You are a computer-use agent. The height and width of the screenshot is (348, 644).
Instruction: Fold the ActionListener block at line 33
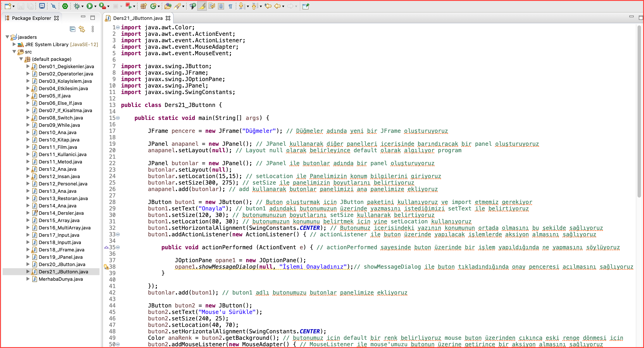[x=118, y=234]
